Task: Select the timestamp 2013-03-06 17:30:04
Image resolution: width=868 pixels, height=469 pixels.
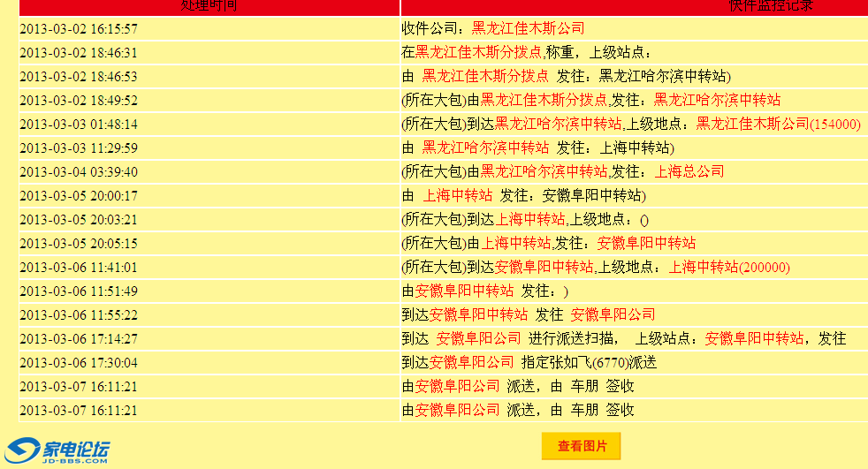Action: 79,362
